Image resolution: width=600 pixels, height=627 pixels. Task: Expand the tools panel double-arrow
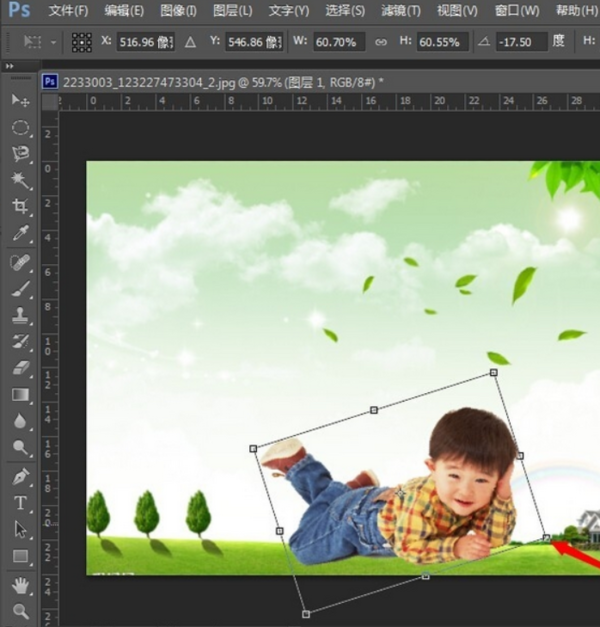point(10,65)
